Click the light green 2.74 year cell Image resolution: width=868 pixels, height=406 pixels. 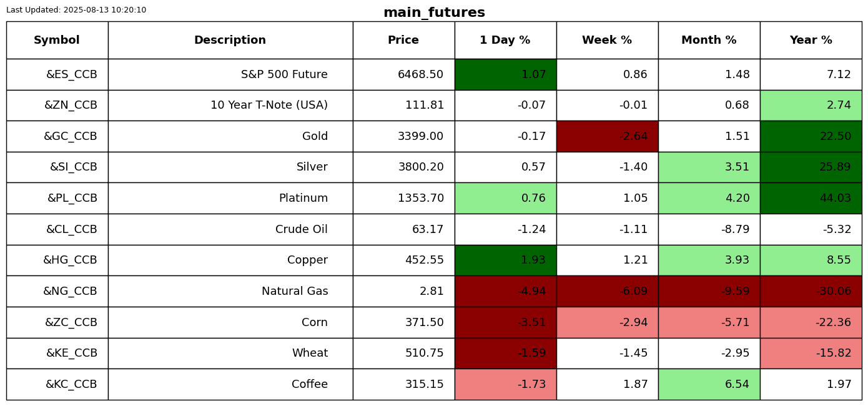coord(811,105)
